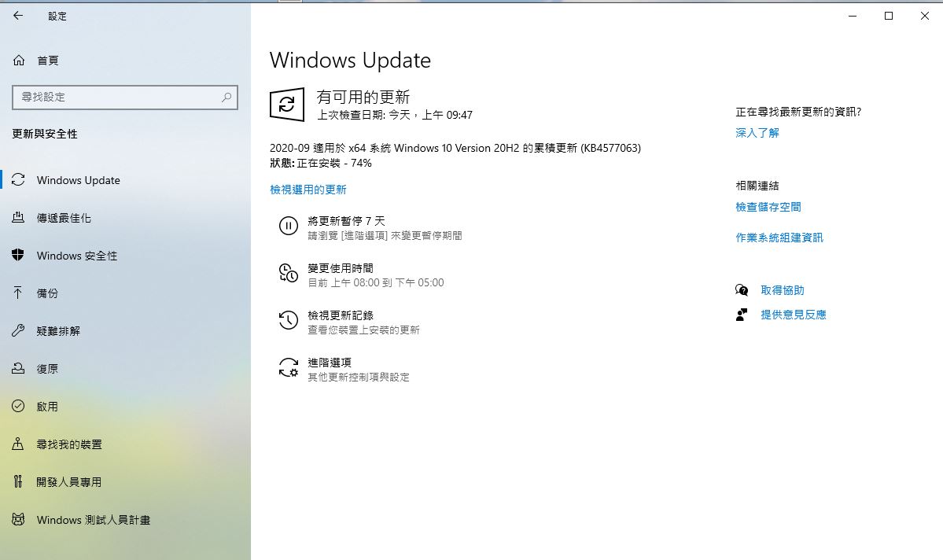This screenshot has width=943, height=560.
Task: Click the 檢視選用的更新 link
Action: point(308,190)
